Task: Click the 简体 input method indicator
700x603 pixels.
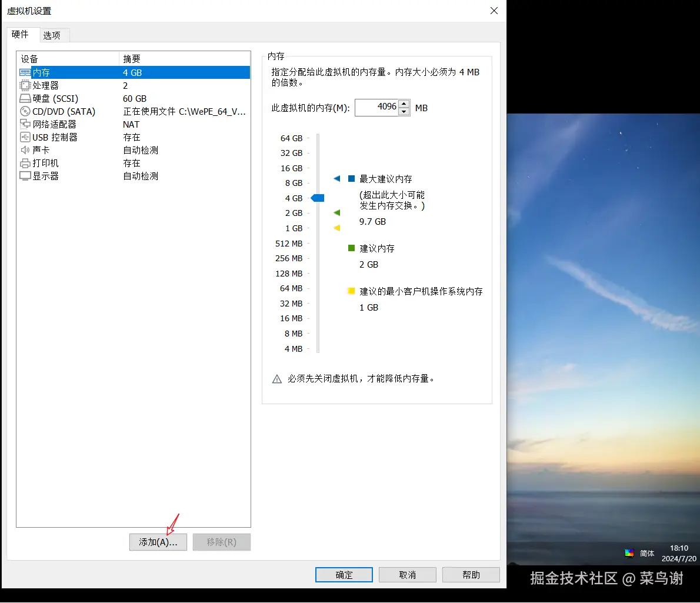Action: click(647, 554)
